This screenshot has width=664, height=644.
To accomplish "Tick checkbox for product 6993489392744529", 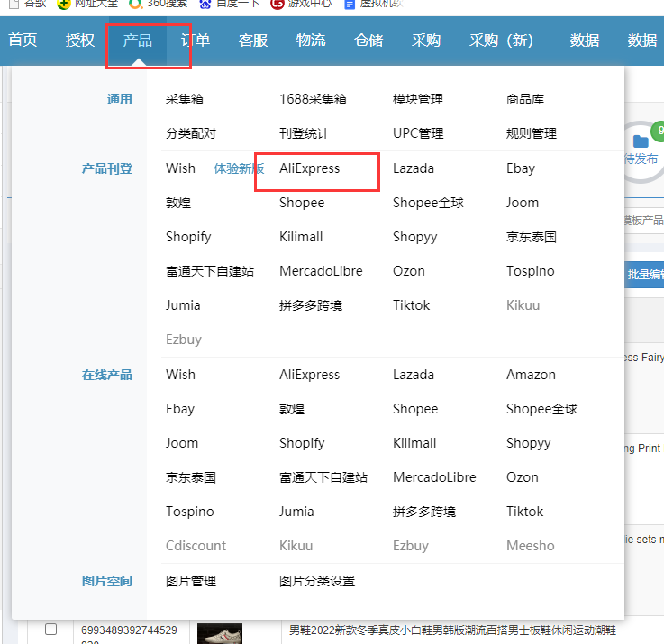I will click(x=50, y=630).
